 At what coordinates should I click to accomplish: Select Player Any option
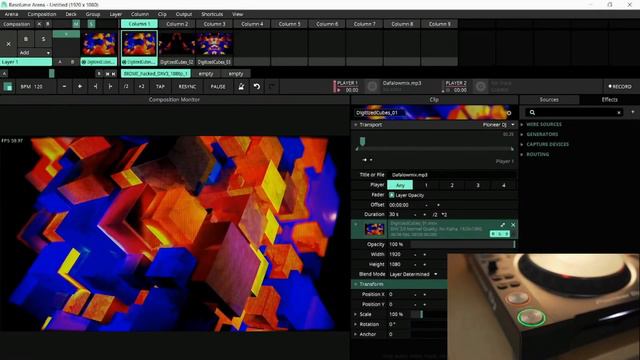[400, 185]
